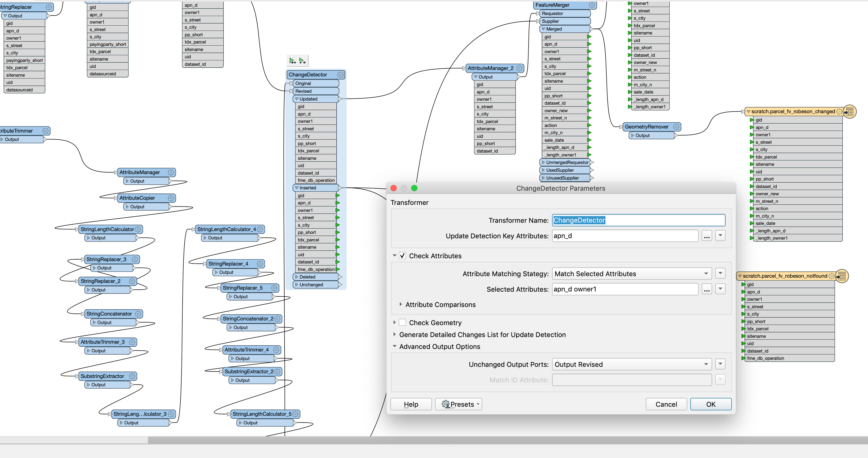Click the Update Detection Key Attributes field
Viewport: 868px width, 458px height.
click(x=625, y=236)
